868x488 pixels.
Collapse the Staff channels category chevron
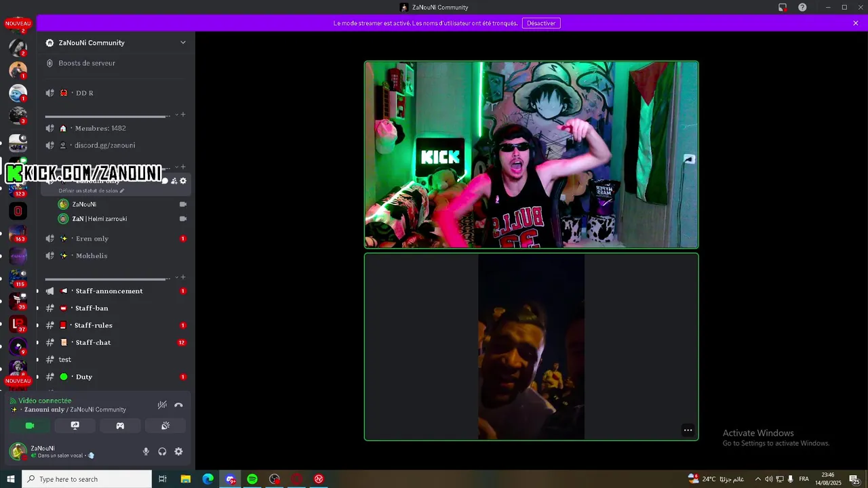pos(176,277)
